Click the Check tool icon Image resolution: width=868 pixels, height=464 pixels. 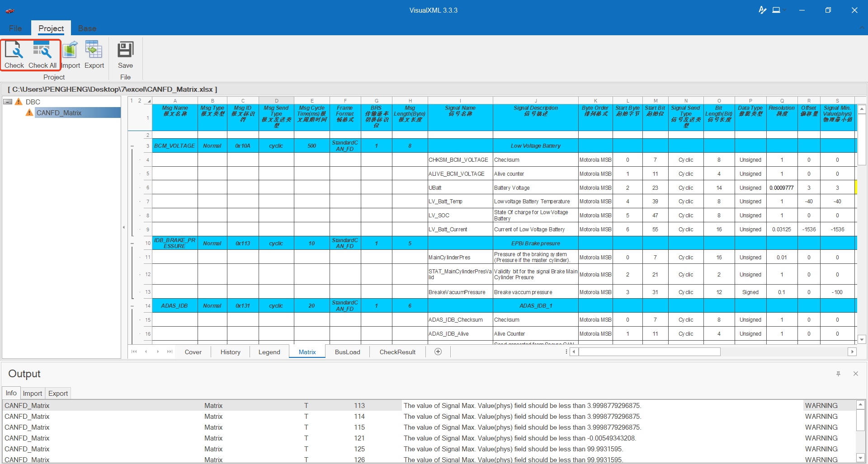pyautogui.click(x=14, y=50)
